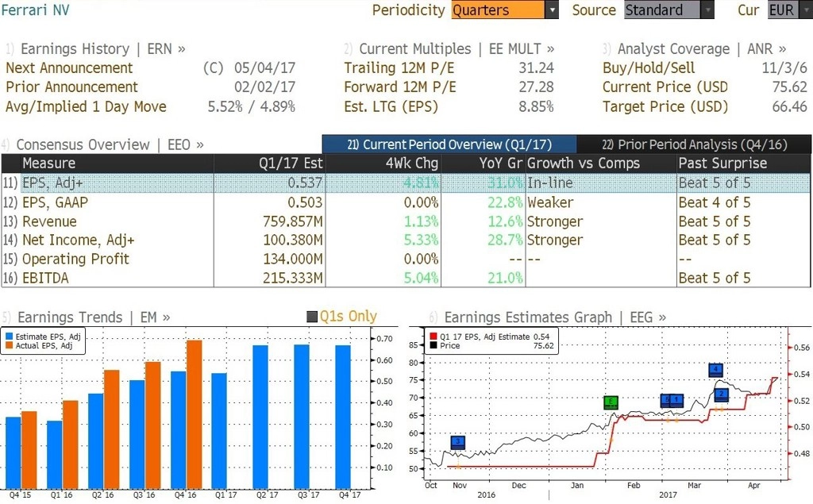Click the blue marker numbered 2
The width and height of the screenshot is (813, 504).
721,395
